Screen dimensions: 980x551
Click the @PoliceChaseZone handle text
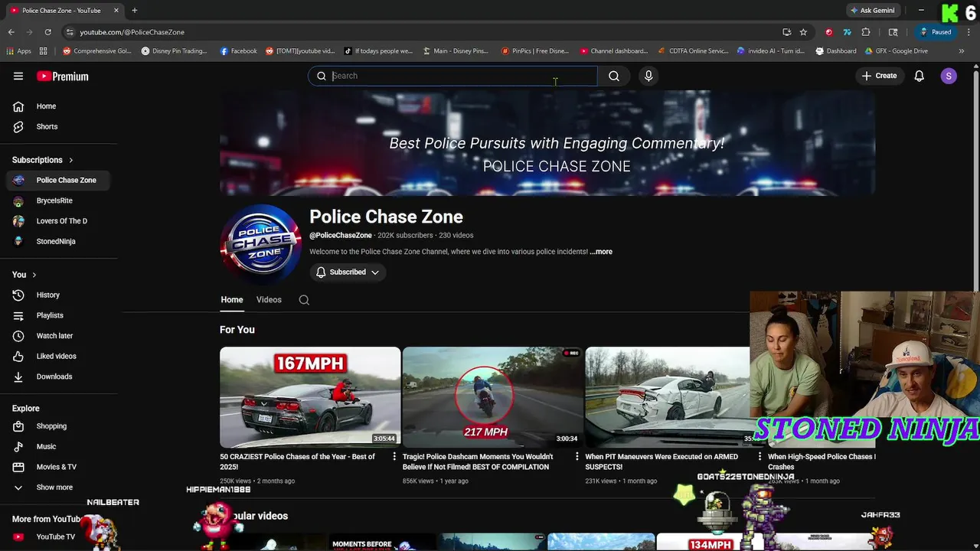click(341, 236)
